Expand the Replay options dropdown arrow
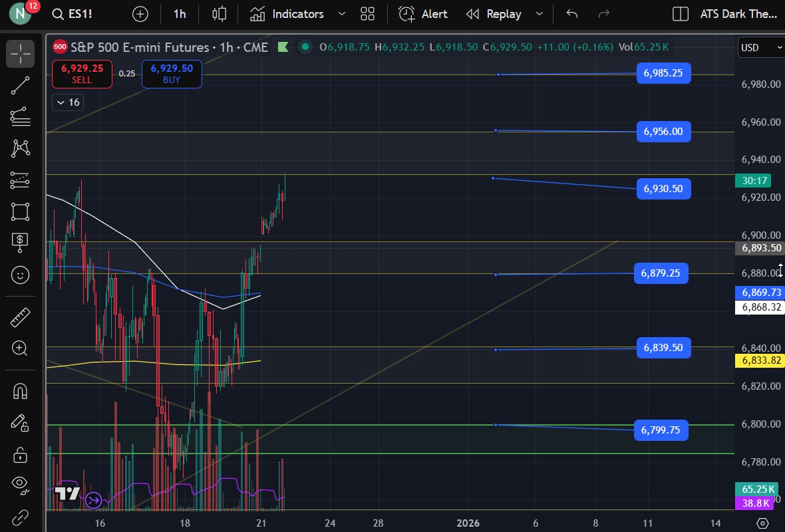This screenshot has height=532, width=785. click(x=539, y=14)
